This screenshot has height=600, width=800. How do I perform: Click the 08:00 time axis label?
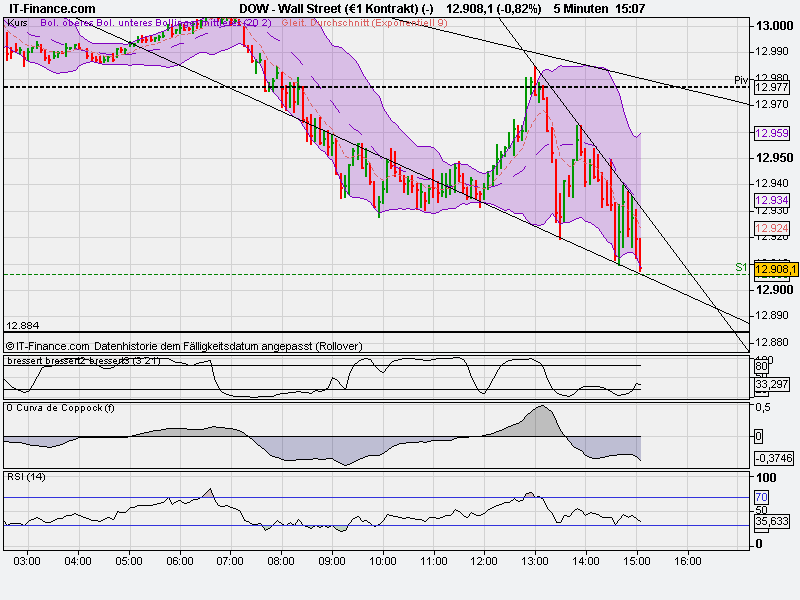(x=281, y=561)
